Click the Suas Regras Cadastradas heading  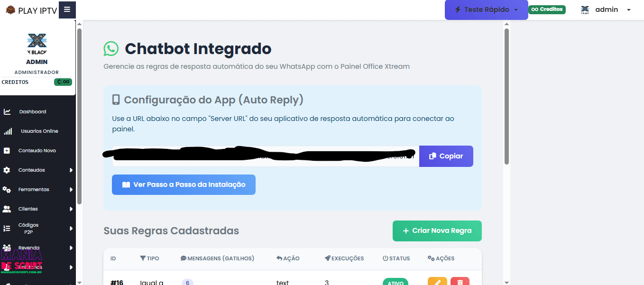pos(171,231)
